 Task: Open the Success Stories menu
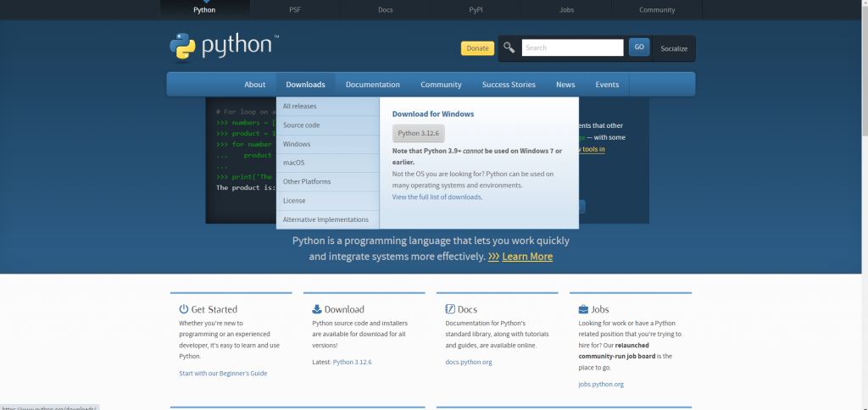pyautogui.click(x=509, y=85)
